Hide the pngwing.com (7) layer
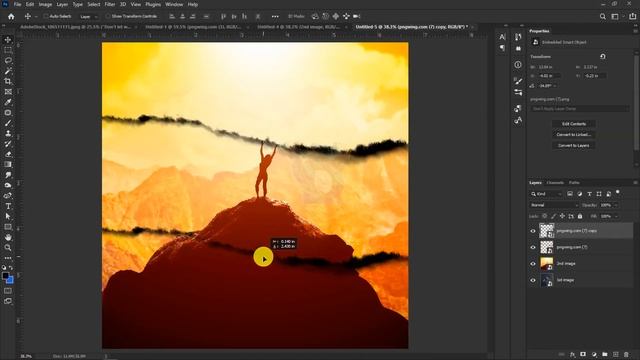The width and height of the screenshot is (640, 360). tap(533, 247)
